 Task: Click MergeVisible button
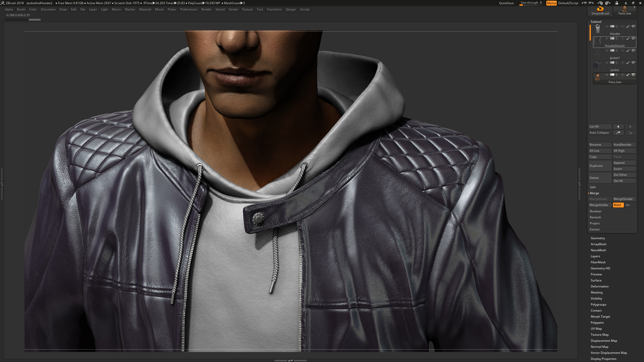coord(600,205)
